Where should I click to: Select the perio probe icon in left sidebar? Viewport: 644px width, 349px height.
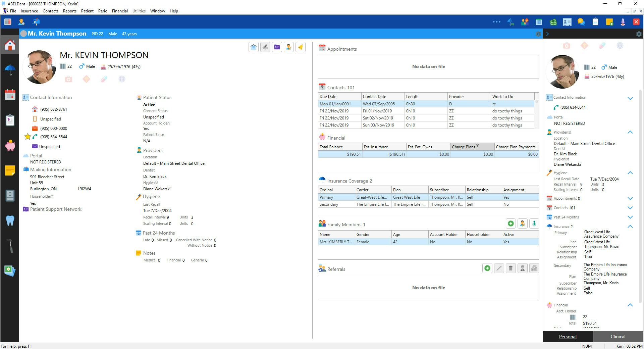(x=10, y=245)
